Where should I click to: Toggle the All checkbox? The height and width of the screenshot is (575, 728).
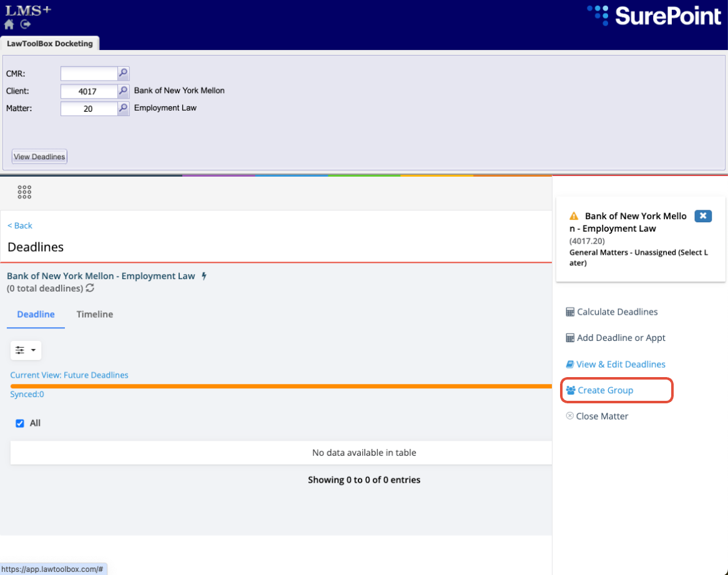point(20,423)
